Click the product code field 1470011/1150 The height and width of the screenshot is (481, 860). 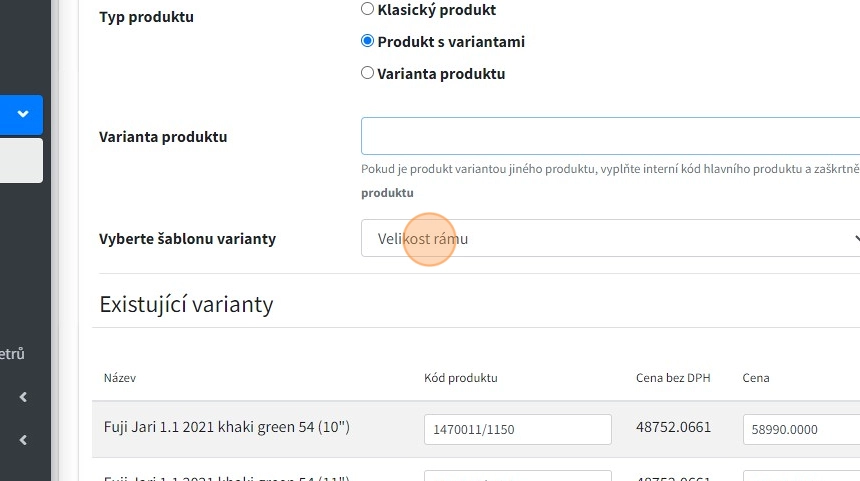click(517, 429)
